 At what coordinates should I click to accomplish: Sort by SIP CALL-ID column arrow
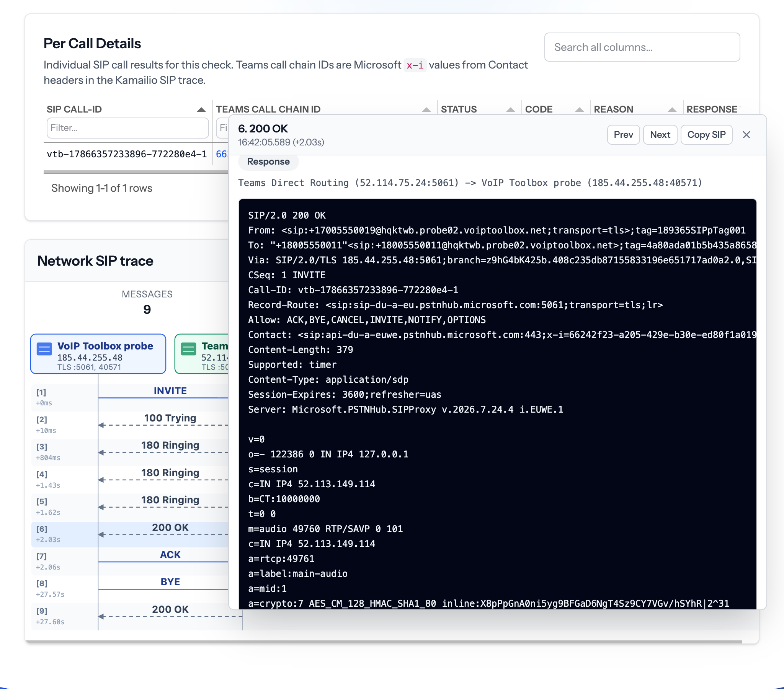coord(201,109)
